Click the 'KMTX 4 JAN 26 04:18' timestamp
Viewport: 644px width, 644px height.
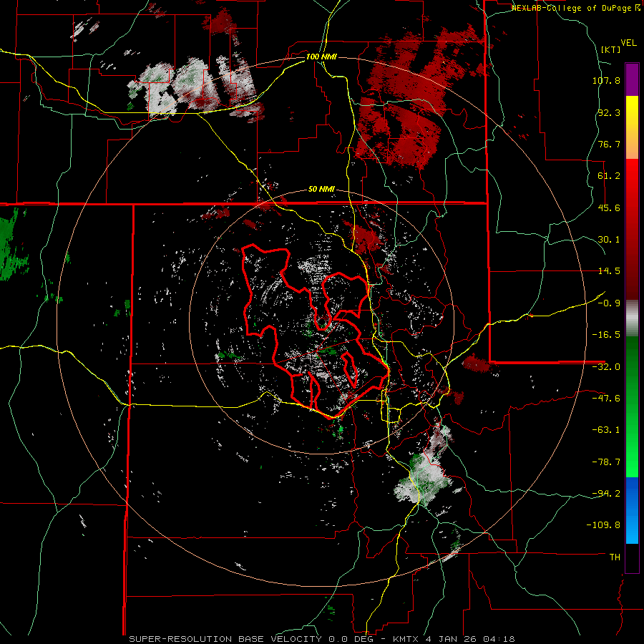pos(454,639)
